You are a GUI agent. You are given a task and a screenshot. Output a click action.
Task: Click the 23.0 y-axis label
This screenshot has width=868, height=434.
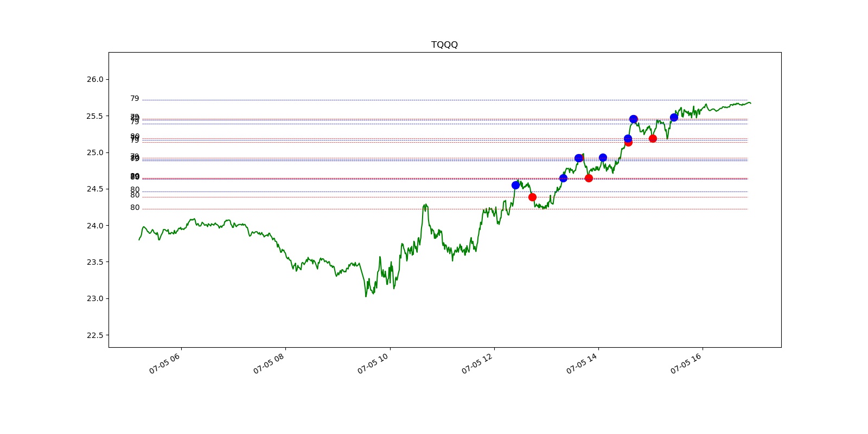coord(94,298)
